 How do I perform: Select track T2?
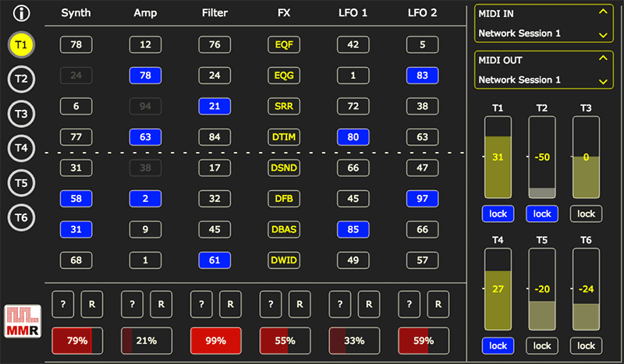pos(22,79)
